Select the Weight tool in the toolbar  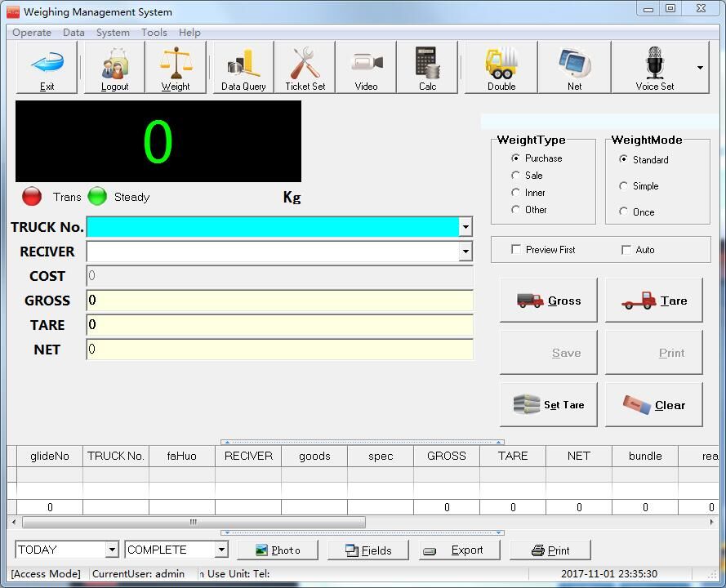(176, 67)
